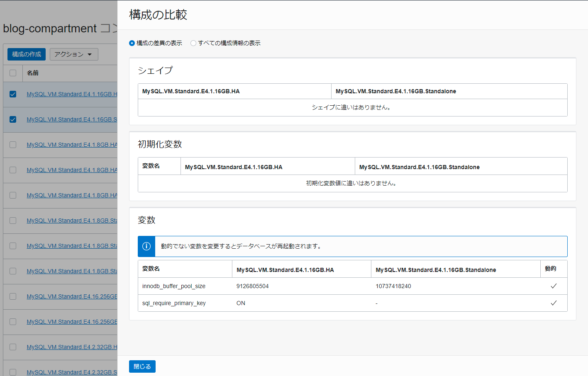Click the 構成の比較 panel title
The image size is (588, 376).
click(158, 15)
